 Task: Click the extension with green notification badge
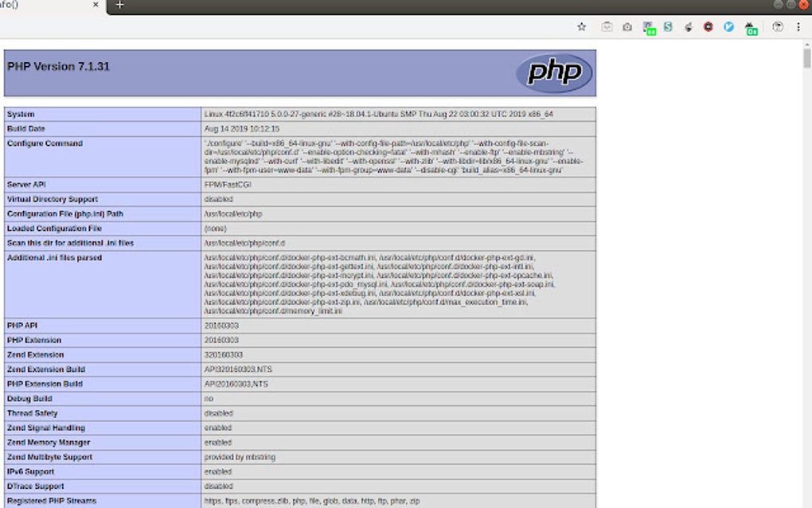click(649, 26)
